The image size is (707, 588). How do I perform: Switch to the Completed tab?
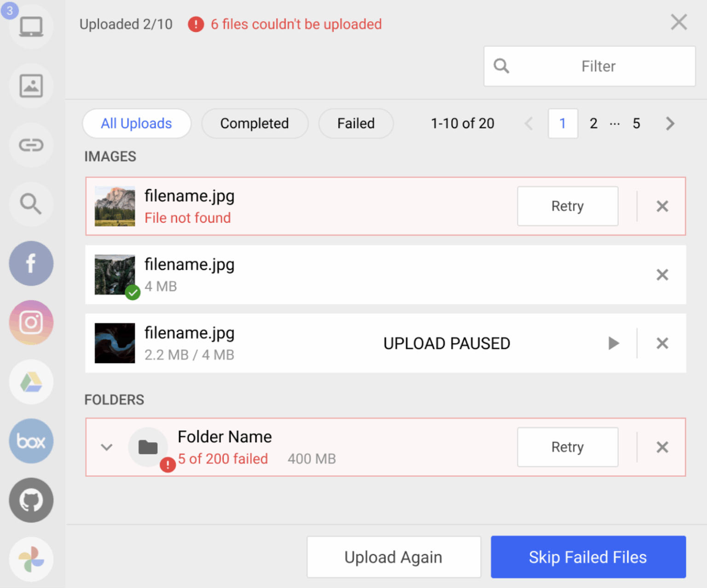pyautogui.click(x=255, y=123)
